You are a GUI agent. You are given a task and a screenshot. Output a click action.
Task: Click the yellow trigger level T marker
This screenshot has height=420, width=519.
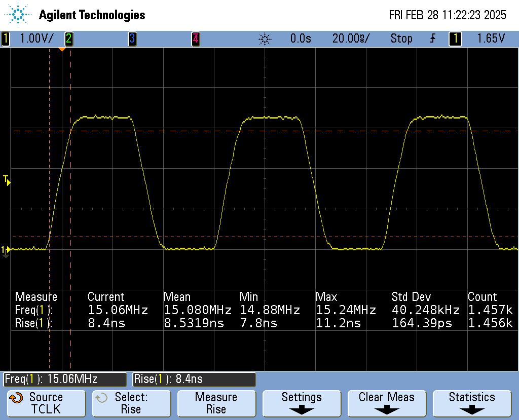(x=6, y=180)
